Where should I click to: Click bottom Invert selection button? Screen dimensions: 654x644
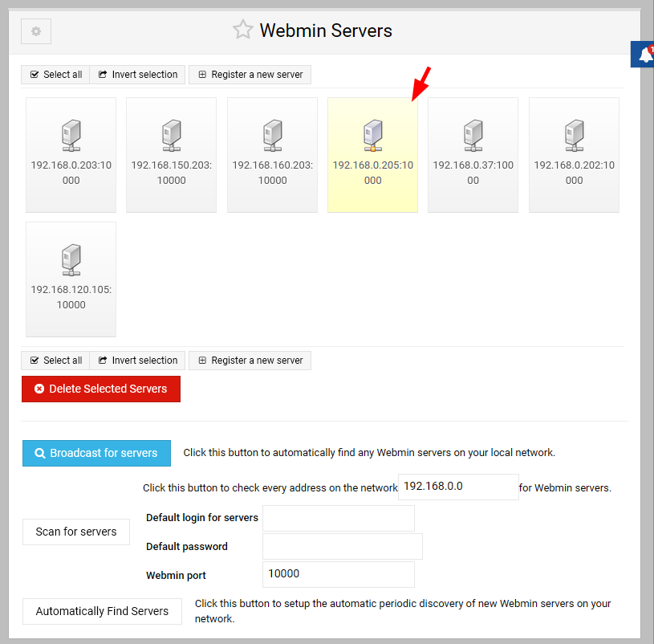137,361
